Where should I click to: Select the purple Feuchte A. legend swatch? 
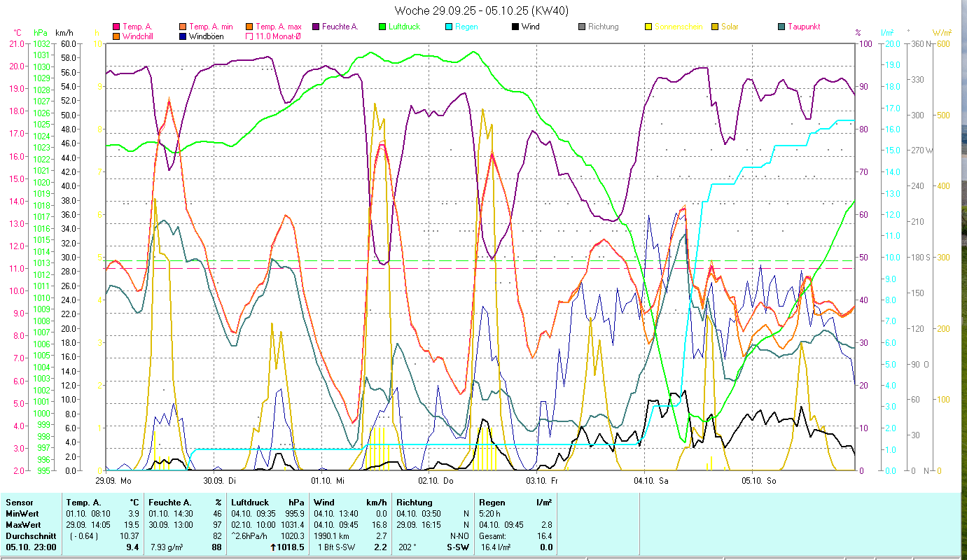pyautogui.click(x=316, y=27)
